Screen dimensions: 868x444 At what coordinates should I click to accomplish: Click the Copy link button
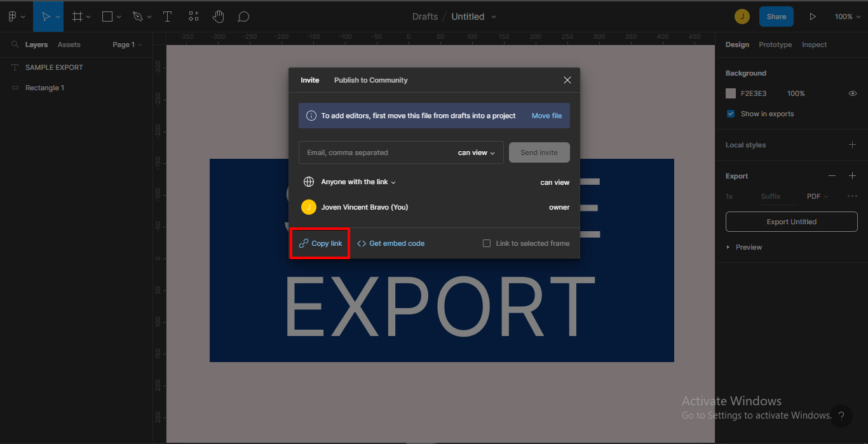click(x=321, y=243)
